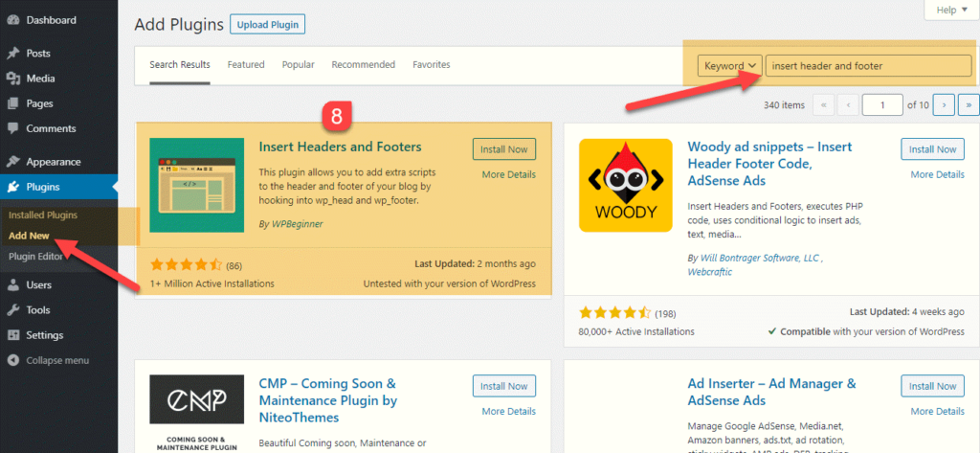
Task: Click the current page number field
Action: (x=882, y=105)
